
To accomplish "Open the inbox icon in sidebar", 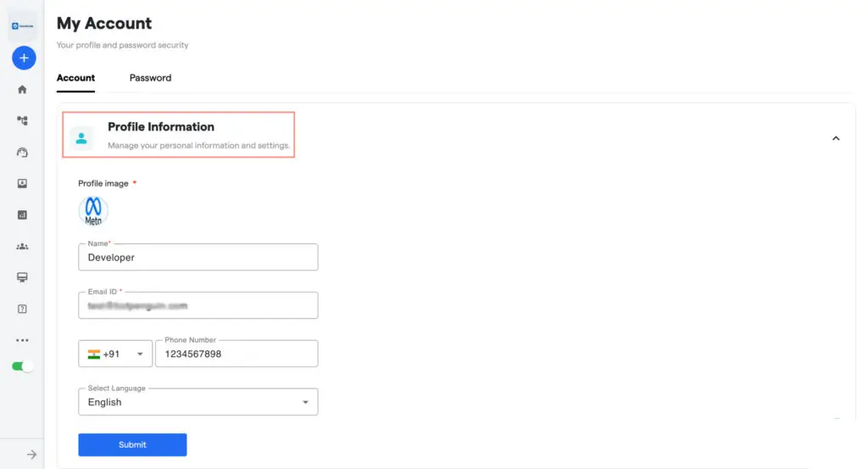I will pos(23,183).
